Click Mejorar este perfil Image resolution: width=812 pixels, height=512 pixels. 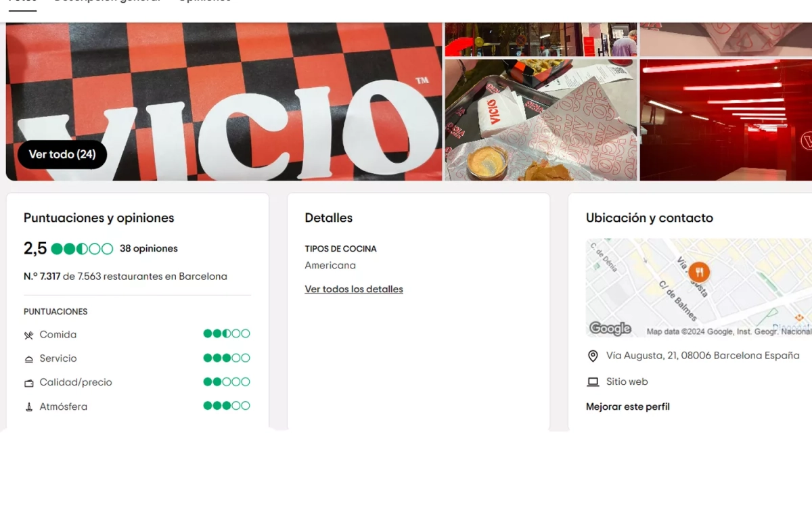point(628,406)
